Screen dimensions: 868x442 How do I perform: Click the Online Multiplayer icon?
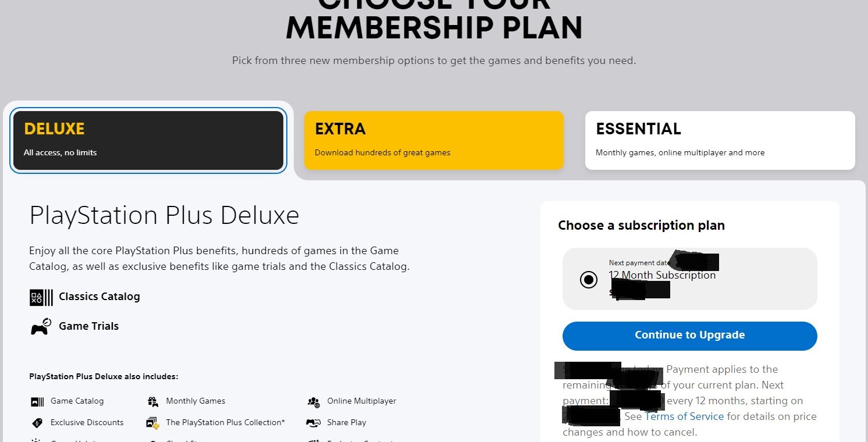pos(314,401)
